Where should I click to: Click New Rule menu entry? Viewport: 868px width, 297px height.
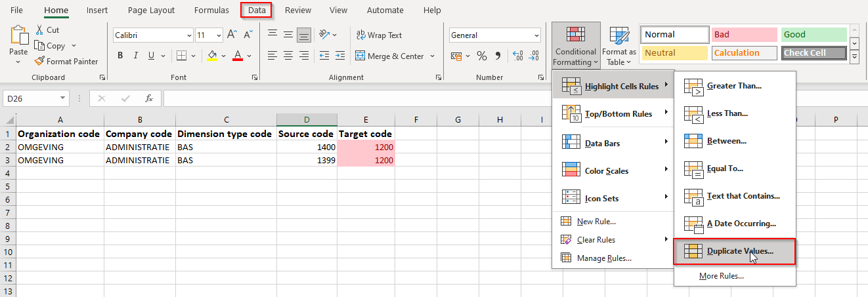613,222
